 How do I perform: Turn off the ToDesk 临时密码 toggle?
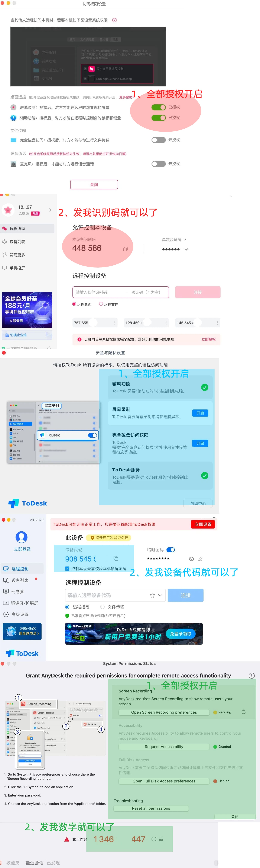point(171,550)
